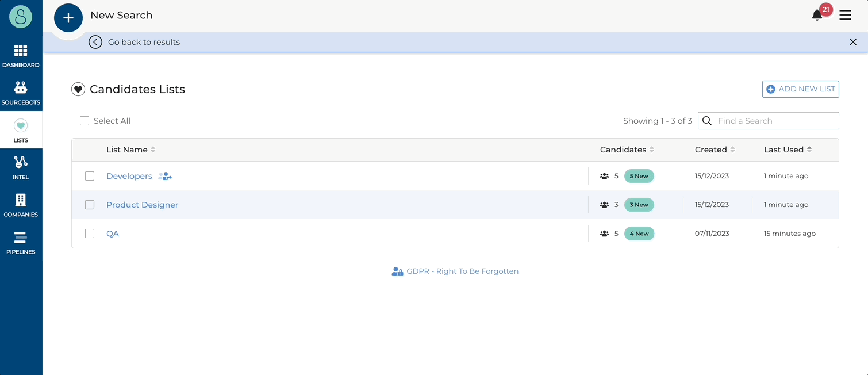Open the Intel section
Viewport: 868px width, 375px height.
click(21, 167)
